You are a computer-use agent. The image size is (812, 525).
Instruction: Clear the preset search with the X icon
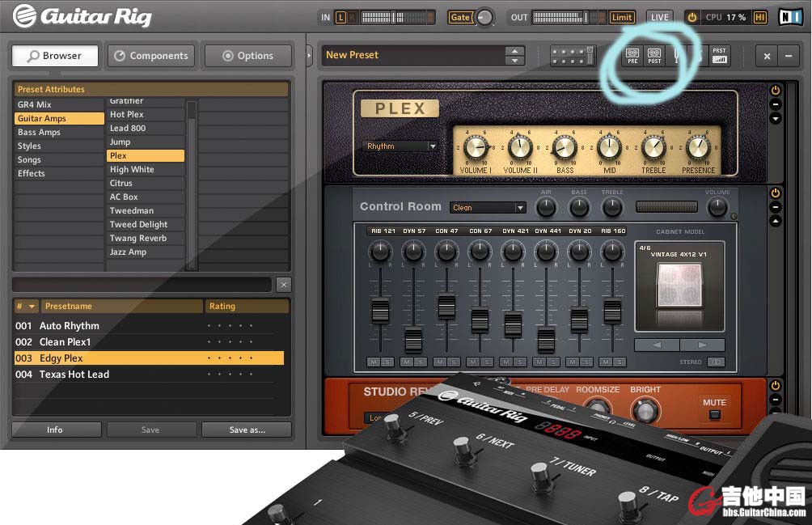coord(283,284)
